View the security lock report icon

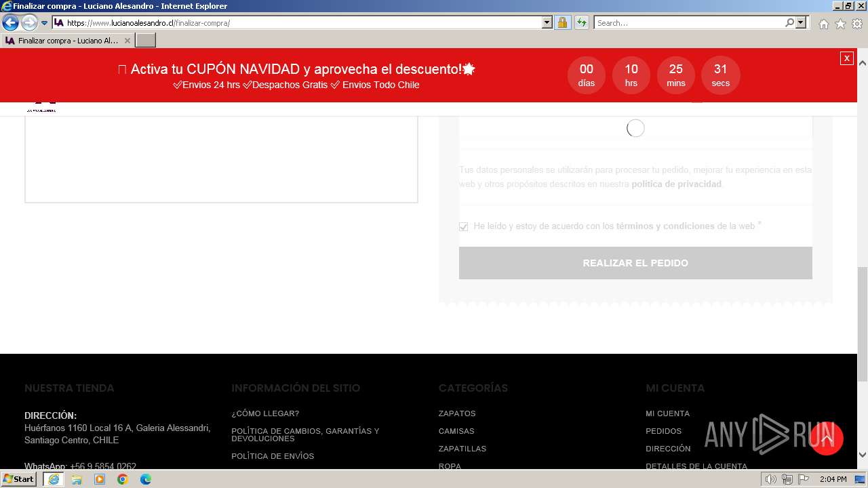562,23
